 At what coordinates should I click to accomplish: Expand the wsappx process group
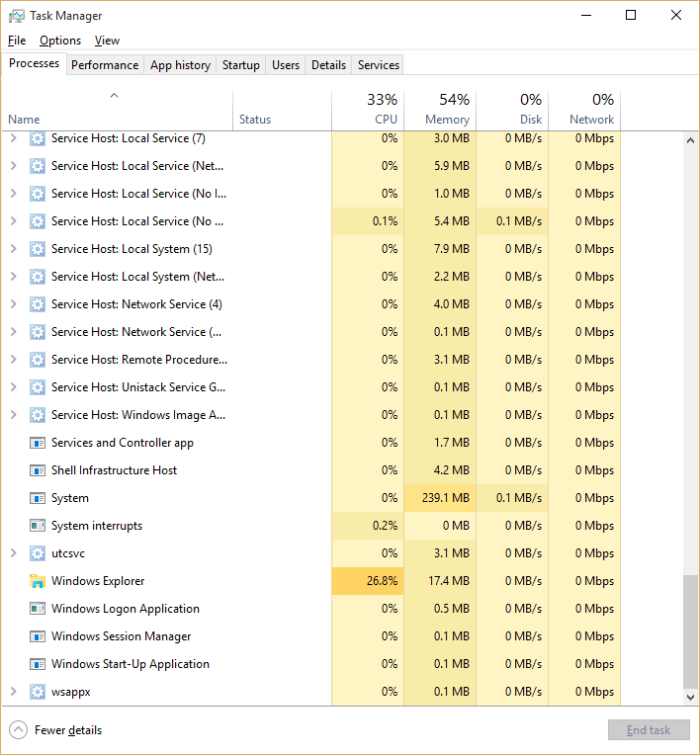click(14, 692)
